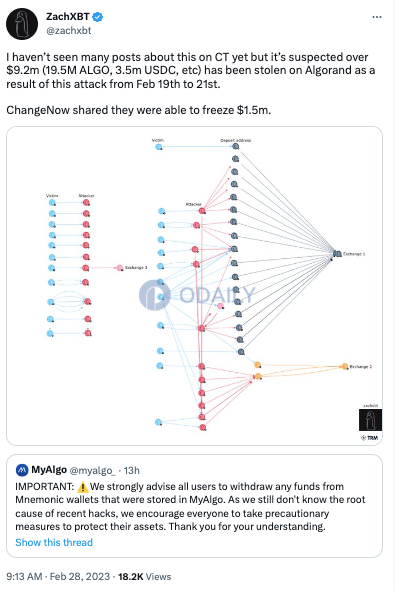The width and height of the screenshot is (395, 591).
Task: Click the blue verified badge
Action: click(x=98, y=17)
